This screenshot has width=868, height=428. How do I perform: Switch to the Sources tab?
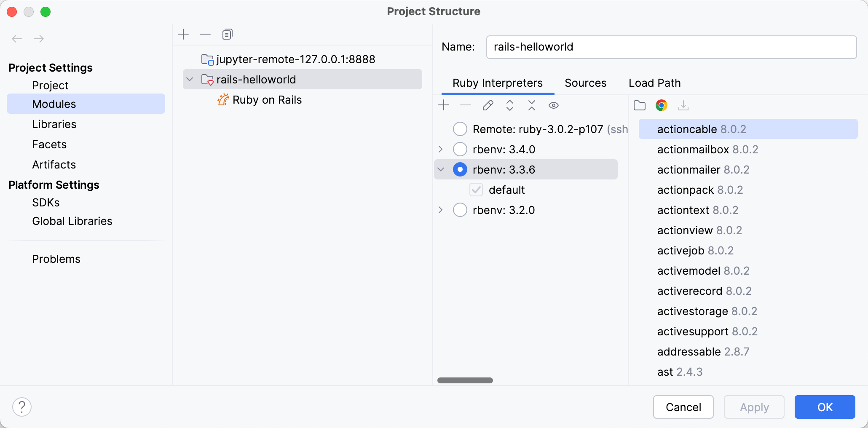[x=585, y=83]
